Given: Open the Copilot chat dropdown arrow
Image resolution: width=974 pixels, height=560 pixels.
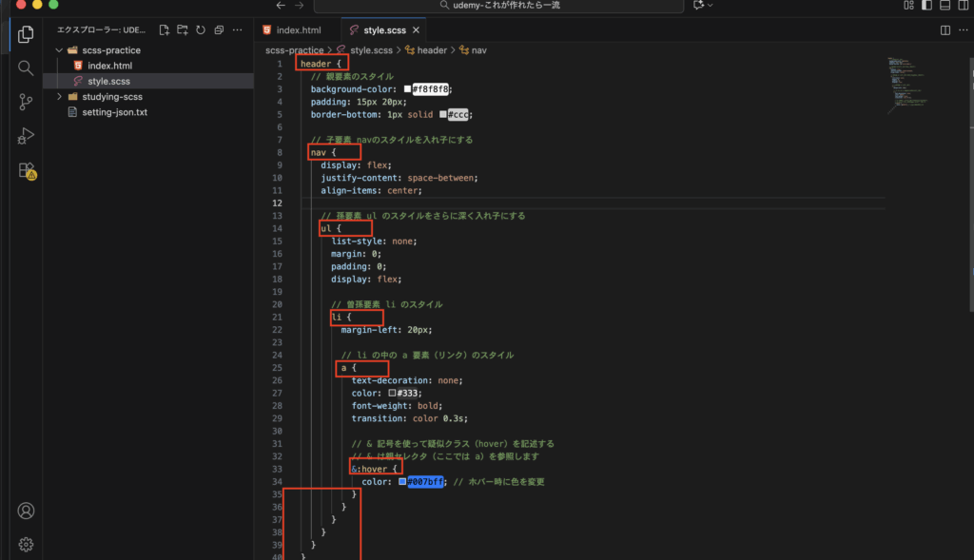Looking at the screenshot, I should [711, 6].
